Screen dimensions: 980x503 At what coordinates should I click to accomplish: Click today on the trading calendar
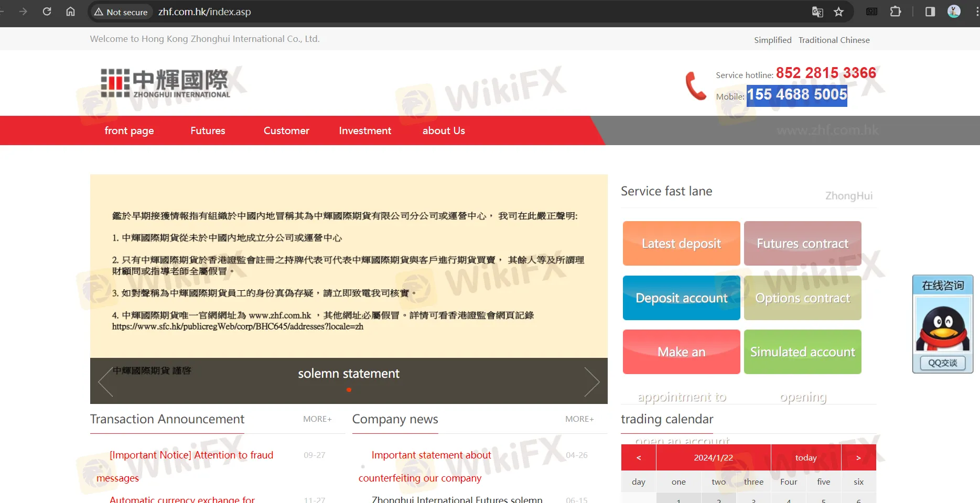805,457
